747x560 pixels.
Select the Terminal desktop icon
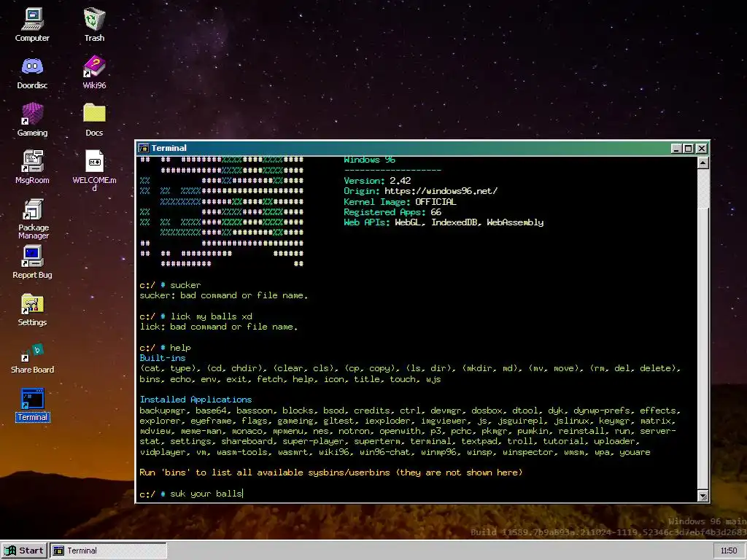[32, 405]
